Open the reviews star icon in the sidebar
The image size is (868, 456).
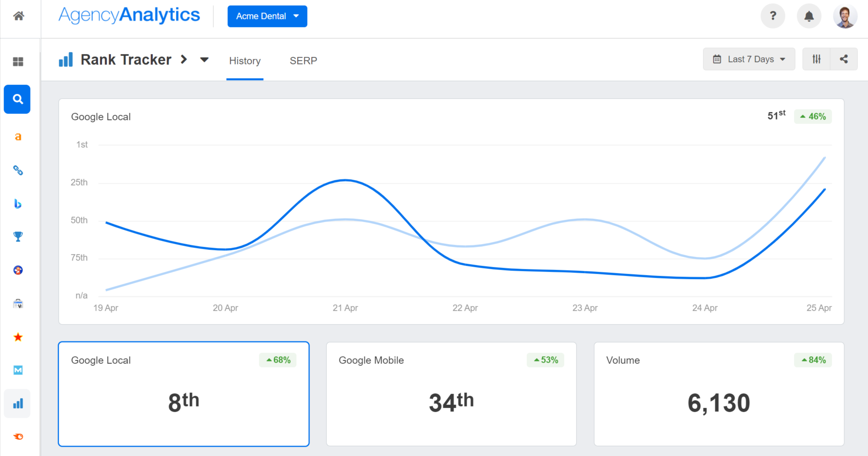point(17,337)
